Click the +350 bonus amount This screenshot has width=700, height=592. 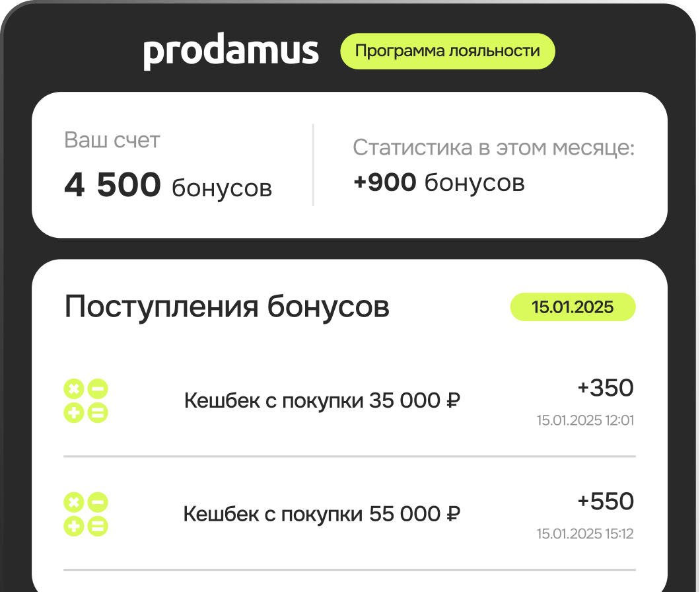[606, 388]
